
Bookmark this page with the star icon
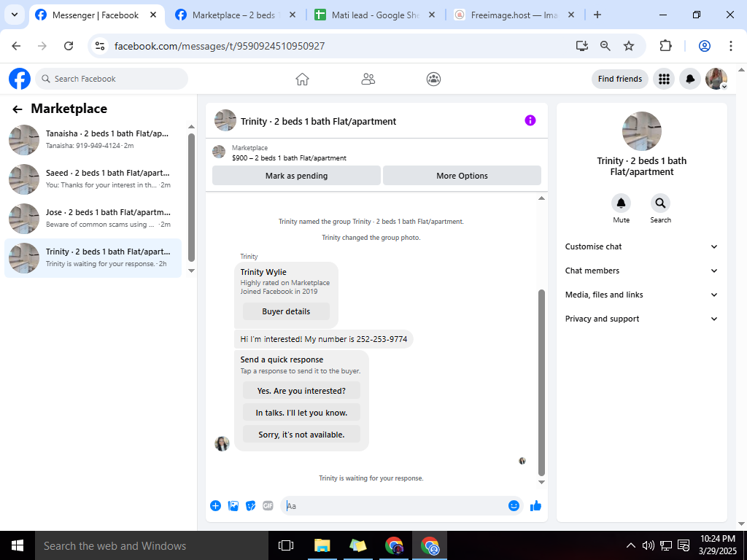[x=629, y=46]
